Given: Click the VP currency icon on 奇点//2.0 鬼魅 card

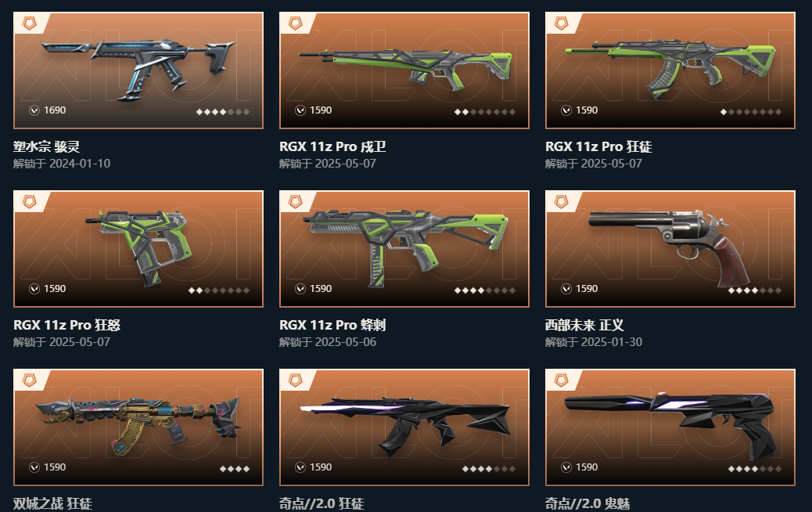Looking at the screenshot, I should 566,467.
